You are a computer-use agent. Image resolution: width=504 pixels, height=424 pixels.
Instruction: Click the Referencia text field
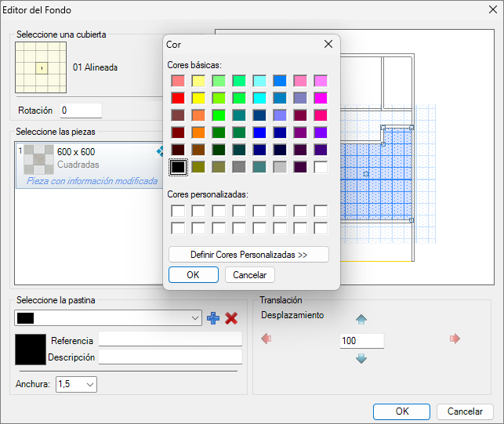coord(170,339)
